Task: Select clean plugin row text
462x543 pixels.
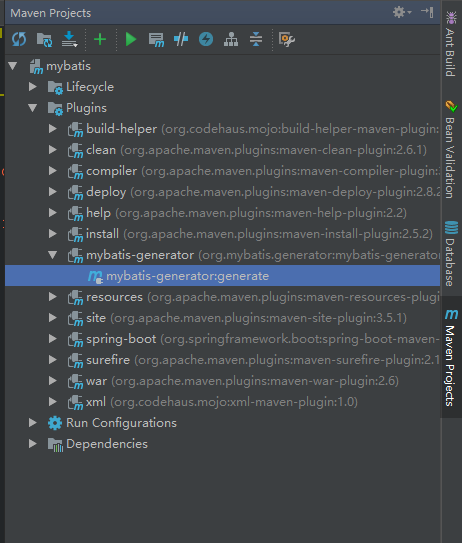Action: [x=256, y=150]
